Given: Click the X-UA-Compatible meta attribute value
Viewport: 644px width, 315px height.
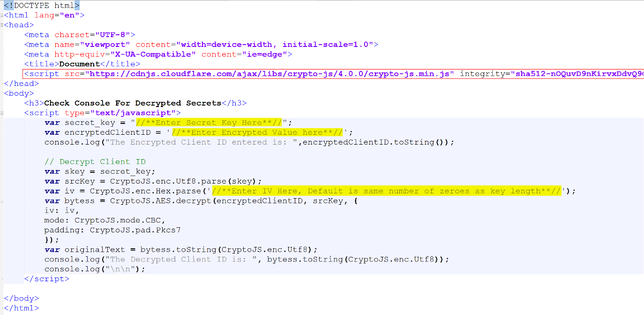Looking at the screenshot, I should click(x=156, y=54).
